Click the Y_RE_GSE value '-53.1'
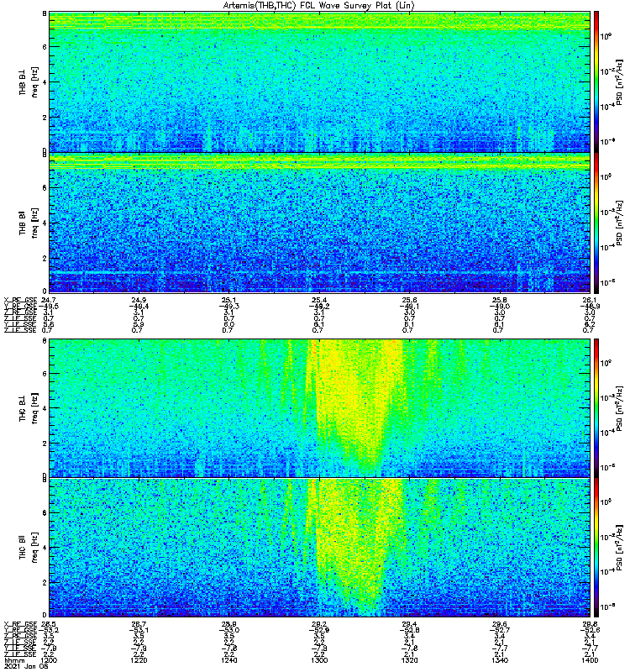Image resolution: width=630 pixels, height=672 pixels. point(139,630)
